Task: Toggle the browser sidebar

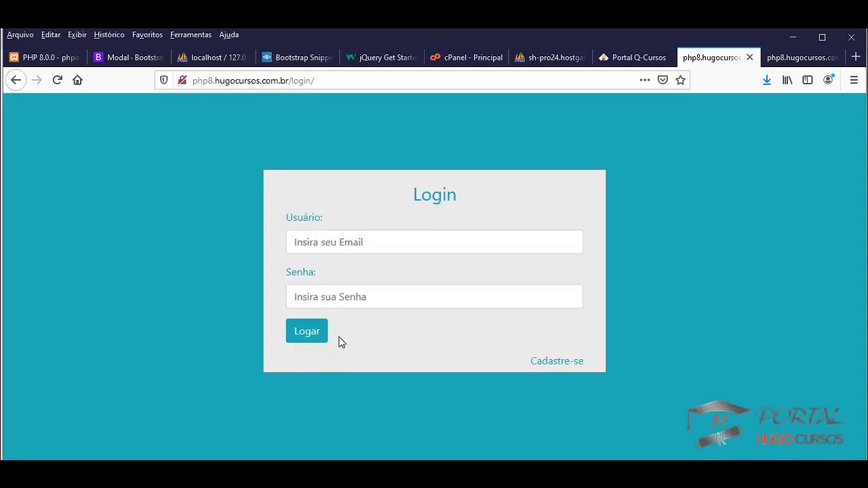Action: [x=808, y=80]
